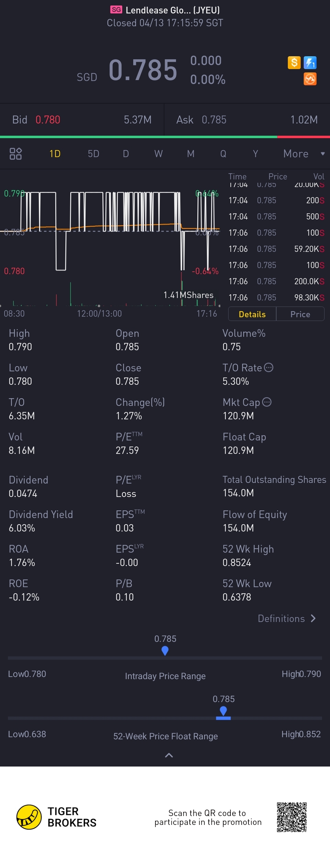This screenshot has width=330, height=868.
Task: Collapse the details panel with up chevron
Action: click(x=169, y=755)
